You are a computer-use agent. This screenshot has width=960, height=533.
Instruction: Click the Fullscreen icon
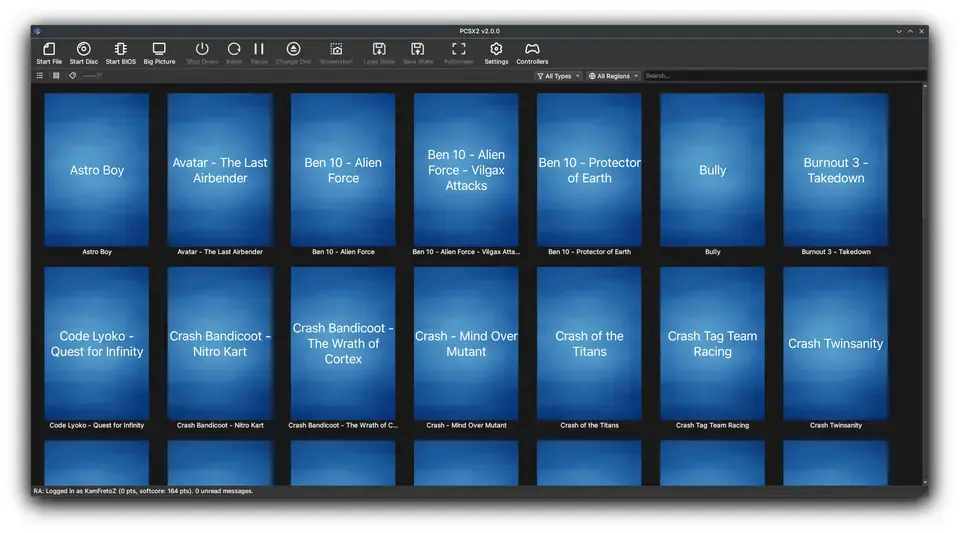(459, 49)
